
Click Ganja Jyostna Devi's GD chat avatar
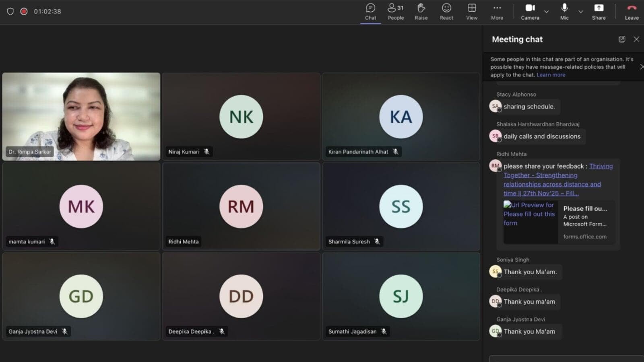[495, 331]
